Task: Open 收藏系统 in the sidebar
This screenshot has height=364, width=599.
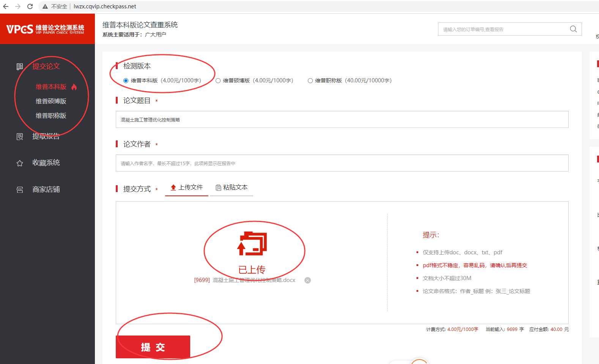Action: tap(46, 163)
